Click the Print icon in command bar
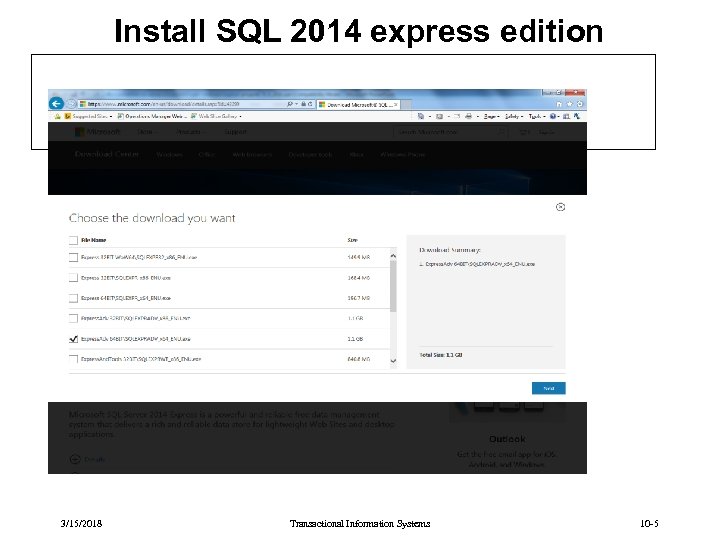Image resolution: width=720 pixels, height=540 pixels. point(468,117)
